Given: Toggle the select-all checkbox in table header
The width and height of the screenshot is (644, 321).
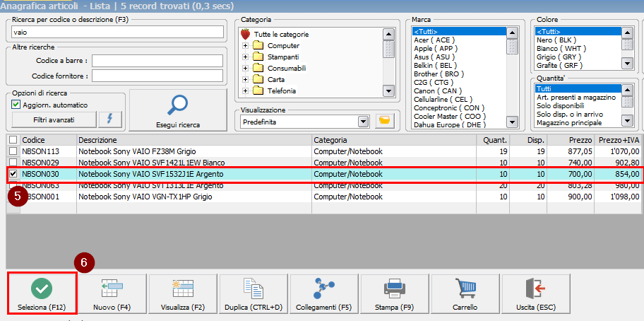Looking at the screenshot, I should [13, 139].
